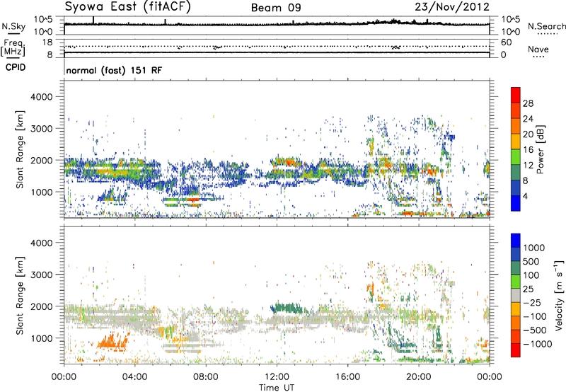
Task: Click the '500' label on Velocity colorbar
Action: [x=533, y=262]
